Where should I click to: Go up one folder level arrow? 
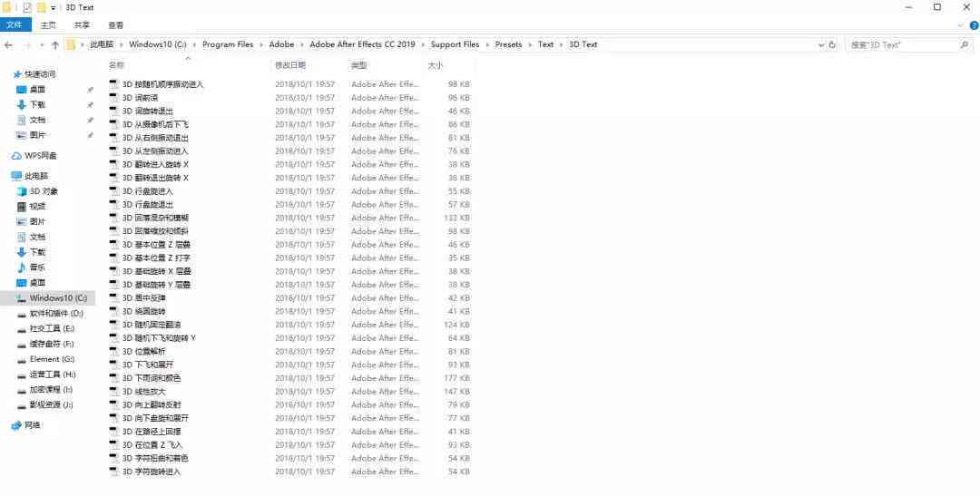click(55, 45)
